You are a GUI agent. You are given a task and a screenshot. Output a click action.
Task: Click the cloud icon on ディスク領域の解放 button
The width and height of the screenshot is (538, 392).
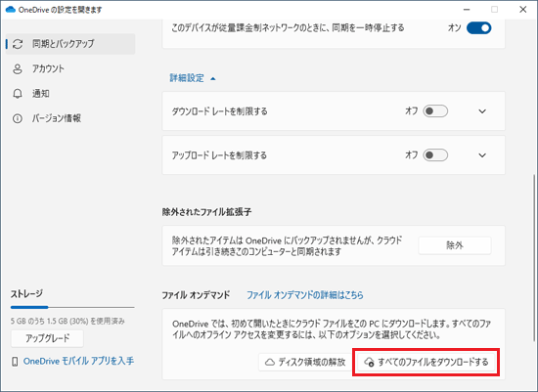270,362
